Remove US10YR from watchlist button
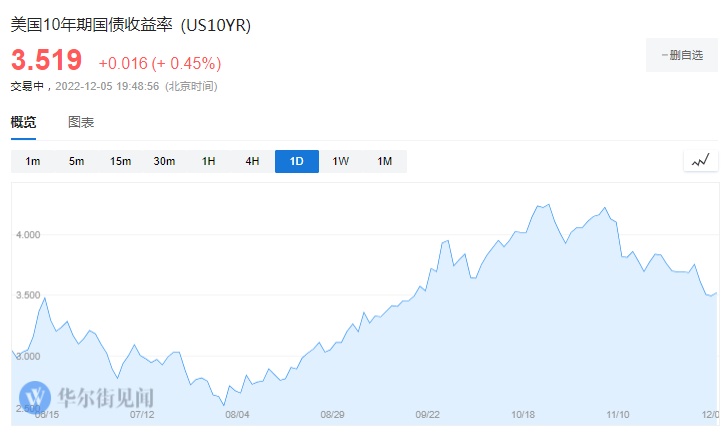This screenshot has height=434, width=727. 682,55
